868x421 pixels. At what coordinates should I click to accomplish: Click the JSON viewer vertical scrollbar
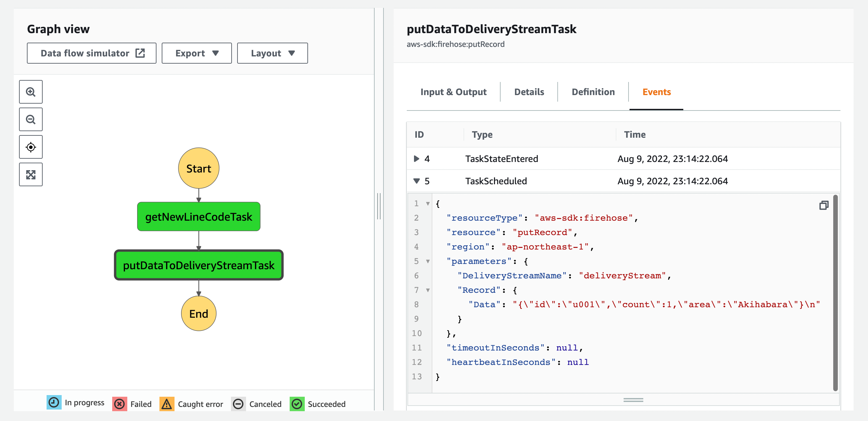(x=835, y=292)
